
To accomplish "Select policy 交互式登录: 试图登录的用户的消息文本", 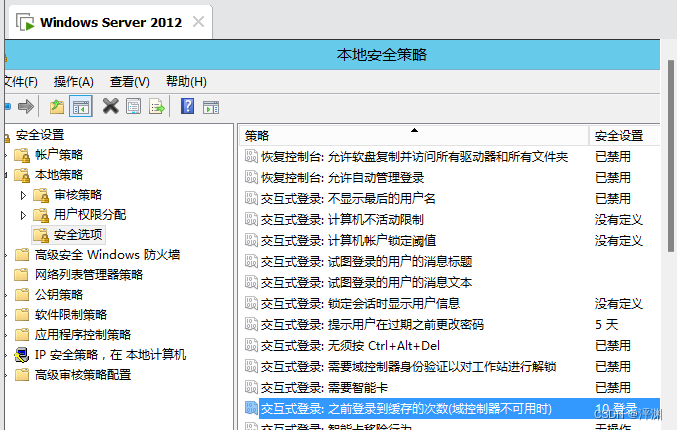I will tap(366, 282).
